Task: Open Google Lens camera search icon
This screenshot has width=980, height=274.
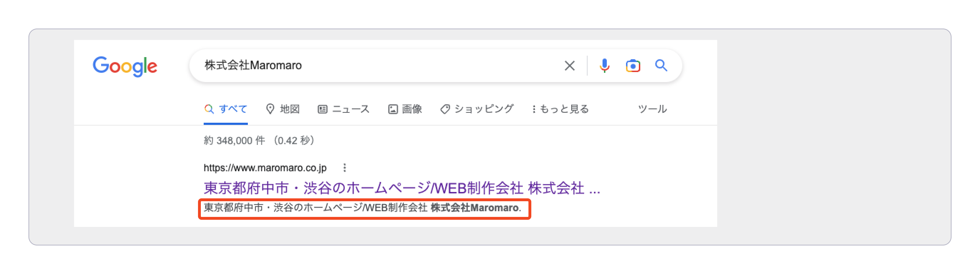Action: click(633, 66)
